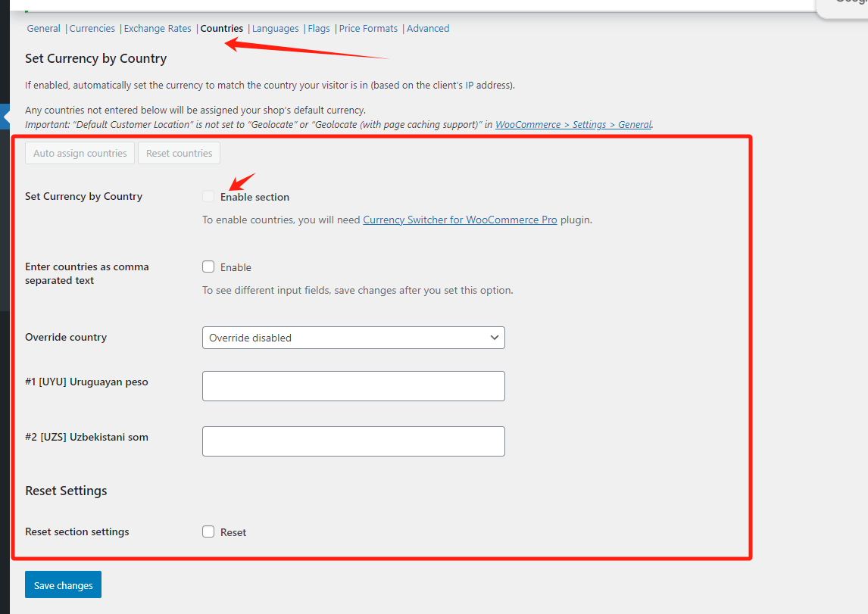The width and height of the screenshot is (868, 614).
Task: Save changes to the settings
Action: coord(63,585)
